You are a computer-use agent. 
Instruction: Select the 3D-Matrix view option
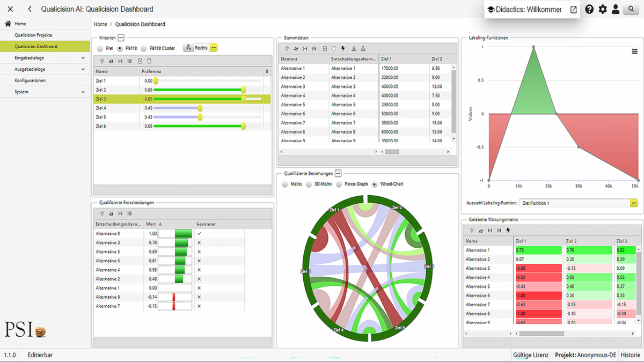click(x=309, y=184)
